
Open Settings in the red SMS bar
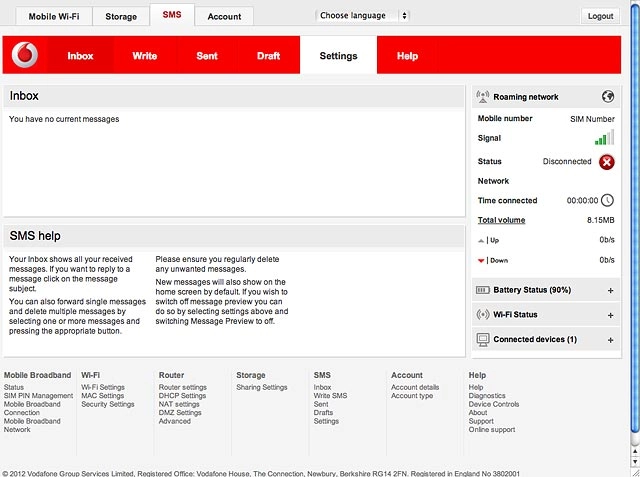tap(338, 55)
